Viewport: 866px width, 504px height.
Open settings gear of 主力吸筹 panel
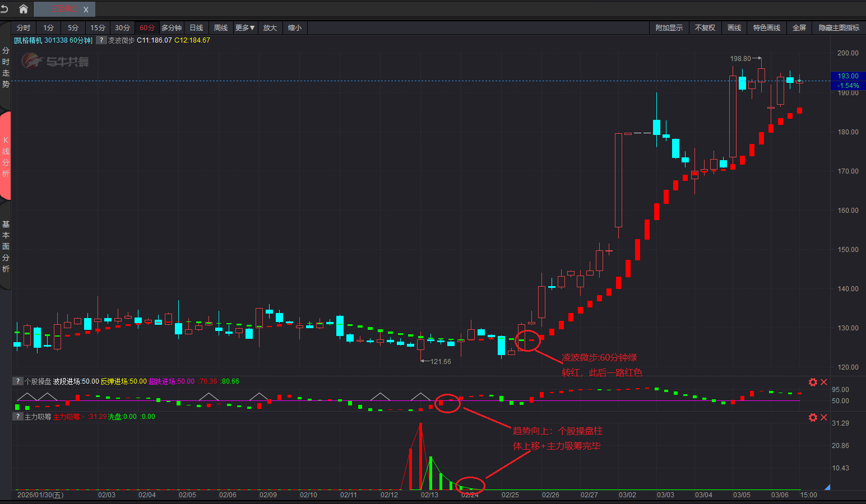click(x=813, y=417)
